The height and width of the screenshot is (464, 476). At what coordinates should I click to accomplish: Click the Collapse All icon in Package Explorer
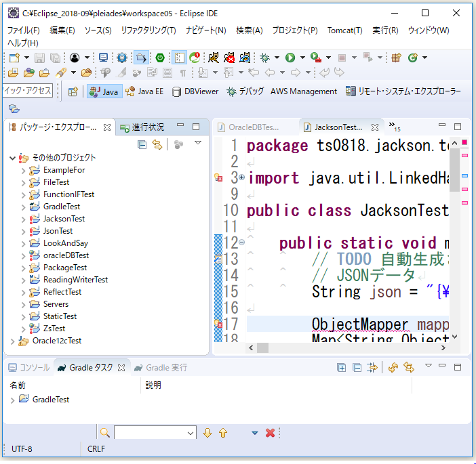[x=142, y=145]
